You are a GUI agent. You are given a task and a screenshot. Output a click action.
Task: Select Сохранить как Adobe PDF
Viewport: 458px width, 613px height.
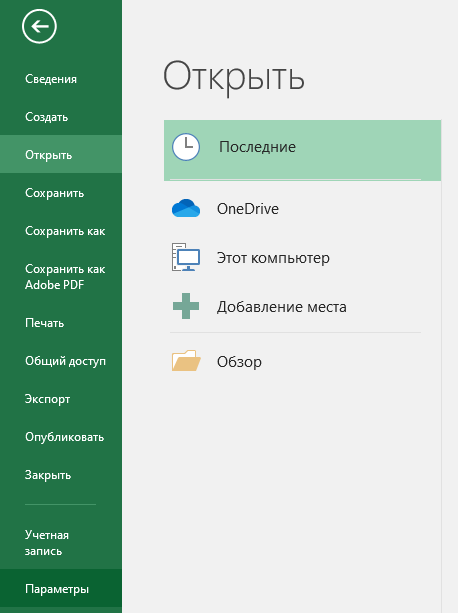point(61,277)
